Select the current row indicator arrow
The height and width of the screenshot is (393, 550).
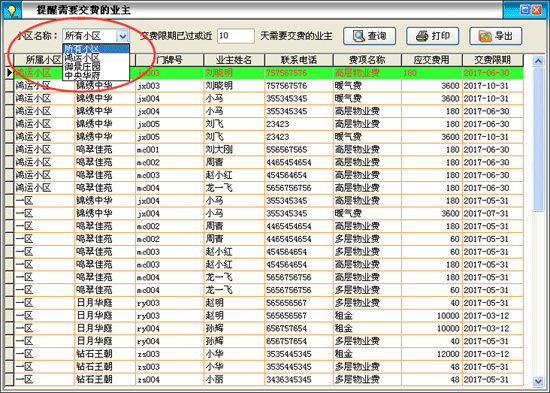pyautogui.click(x=9, y=73)
